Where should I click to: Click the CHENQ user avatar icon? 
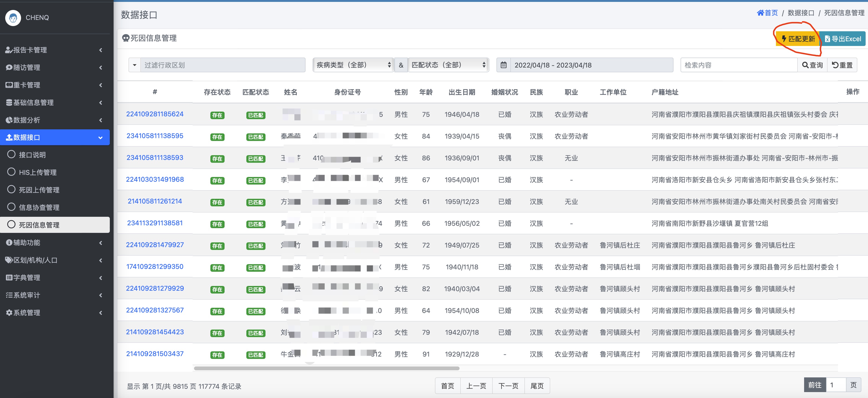click(x=13, y=18)
